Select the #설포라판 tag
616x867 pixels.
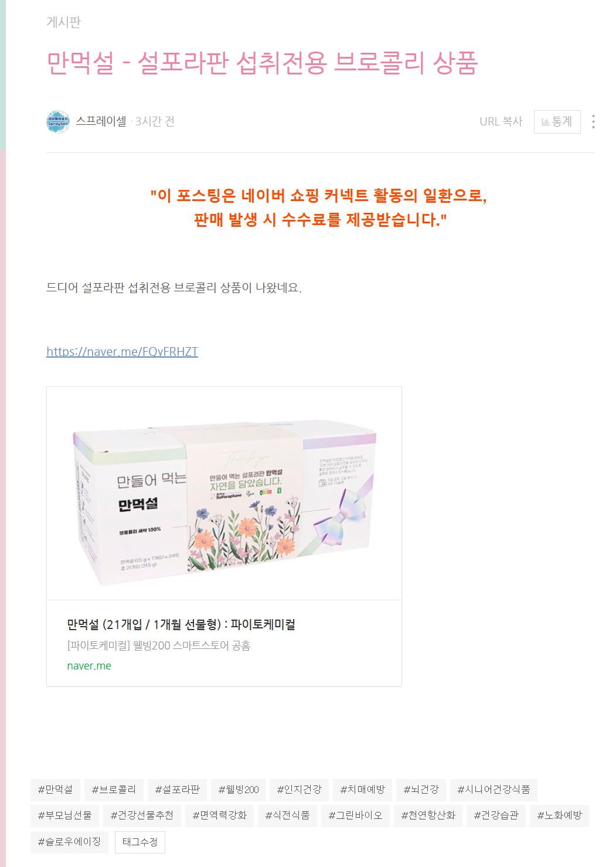click(x=177, y=790)
